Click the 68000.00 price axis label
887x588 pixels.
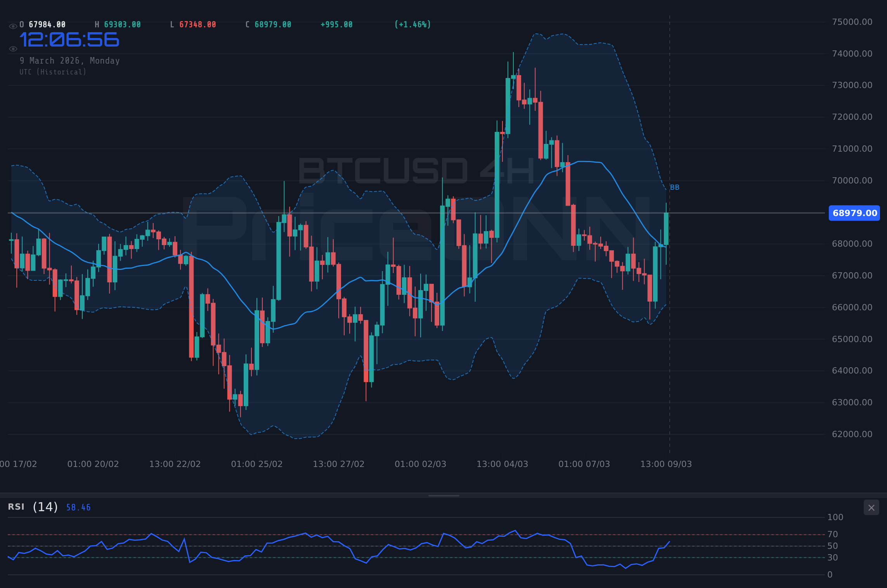[852, 244]
